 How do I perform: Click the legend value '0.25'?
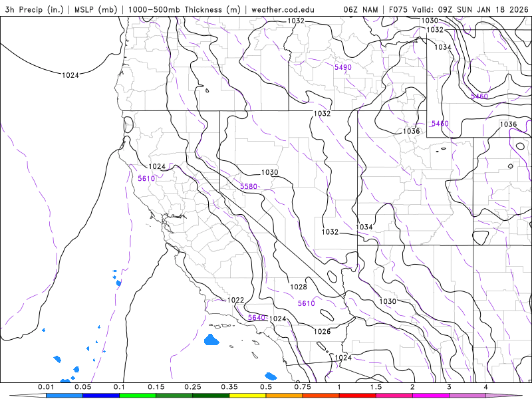point(193,387)
